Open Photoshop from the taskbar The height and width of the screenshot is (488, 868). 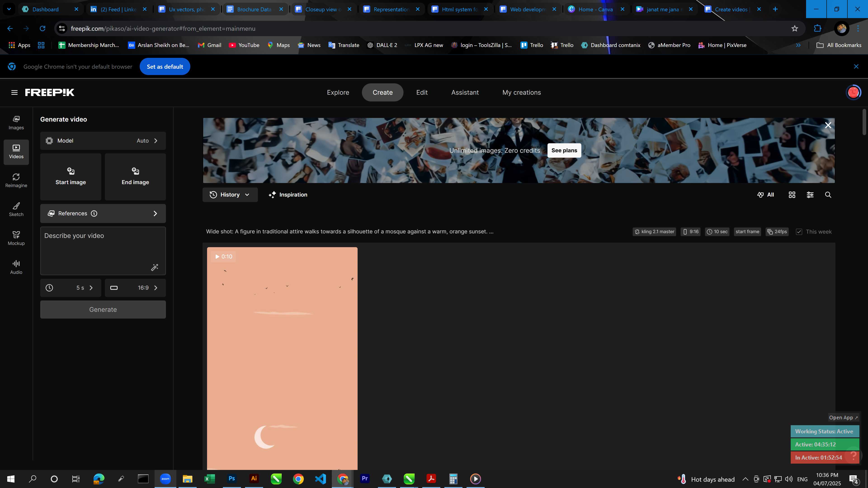point(231,479)
